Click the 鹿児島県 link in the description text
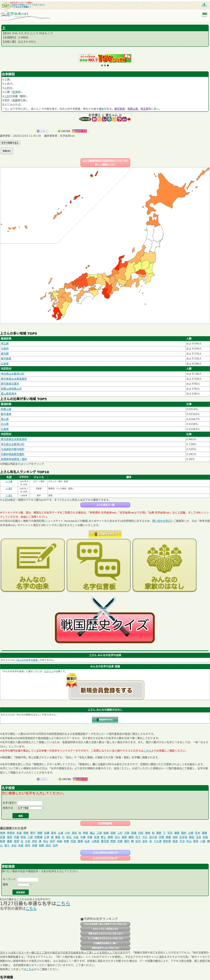Viewport: 210px width, 980px height. pos(120,109)
